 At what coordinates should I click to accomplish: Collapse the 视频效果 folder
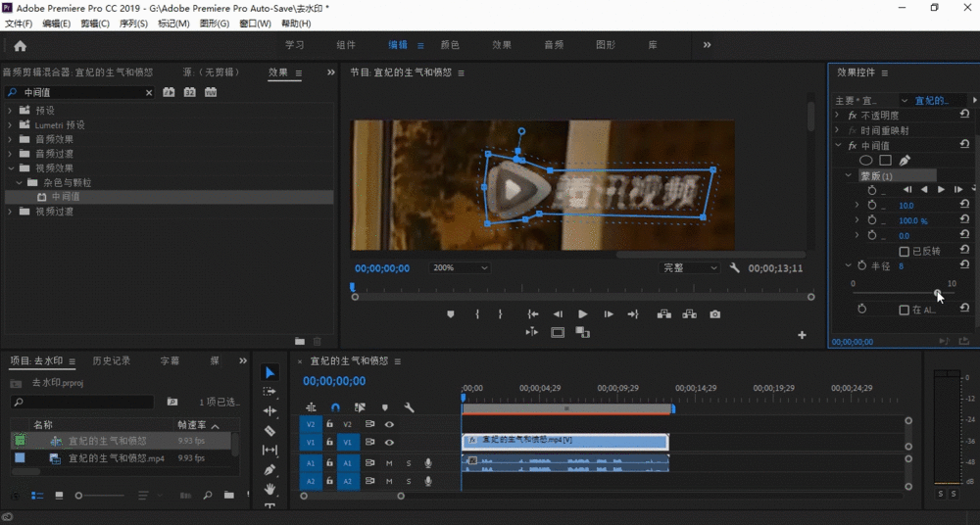point(10,168)
